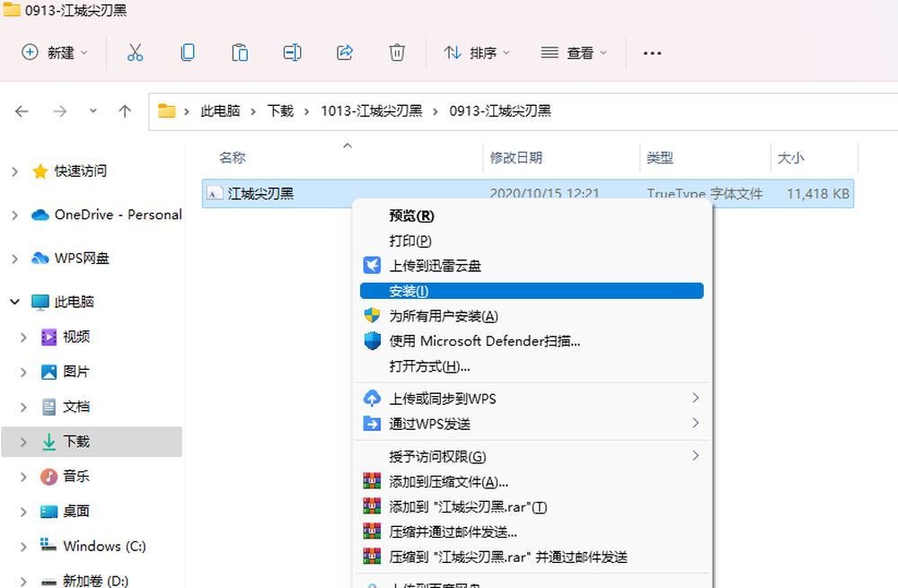Open the See more (...) toolbar icon
This screenshot has height=588, width=898.
pos(652,53)
